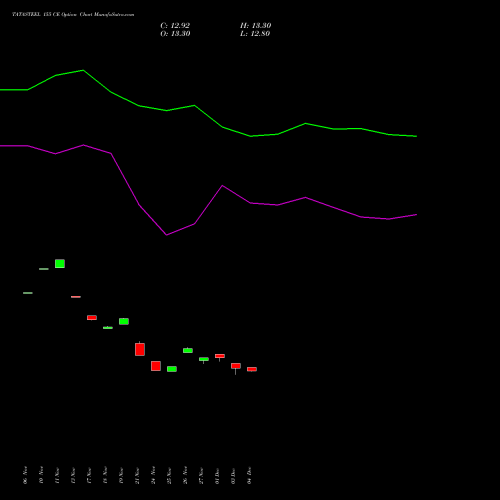This screenshot has height=500, width=500.
Task: Click the tall green candle at the chart's highest price
Action: click(x=60, y=264)
